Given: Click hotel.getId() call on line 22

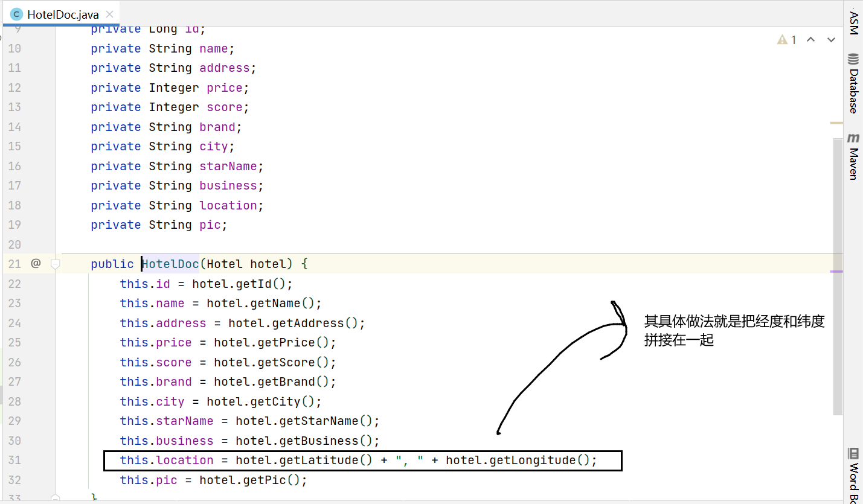Looking at the screenshot, I should click(239, 284).
